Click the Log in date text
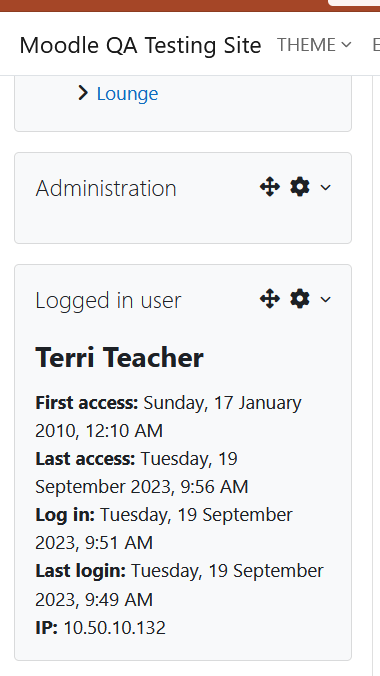Viewport: 380px width, 676px height. (164, 529)
